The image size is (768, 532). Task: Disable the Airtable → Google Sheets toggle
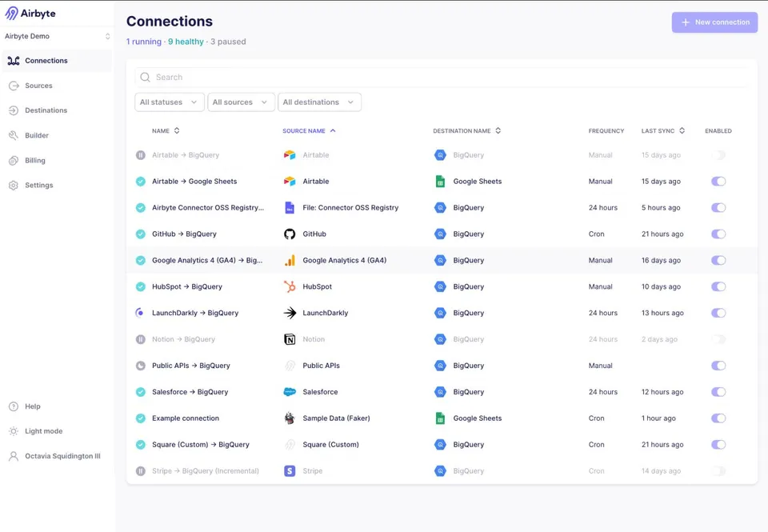click(718, 182)
